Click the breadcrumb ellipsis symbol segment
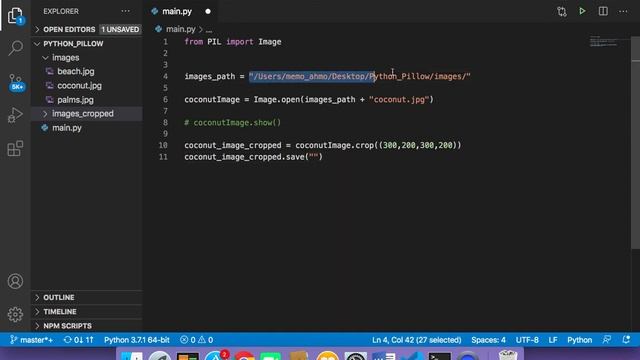The height and width of the screenshot is (360, 640). [x=209, y=30]
